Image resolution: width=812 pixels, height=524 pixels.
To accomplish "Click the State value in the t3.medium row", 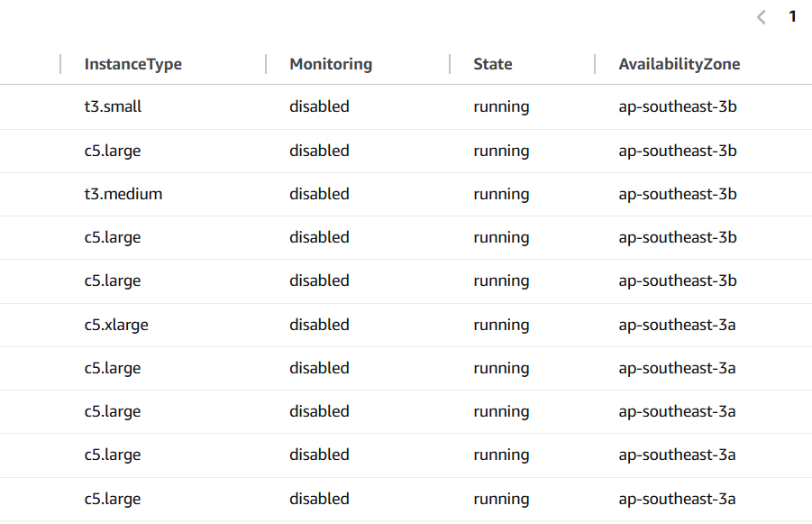I will pyautogui.click(x=501, y=194).
